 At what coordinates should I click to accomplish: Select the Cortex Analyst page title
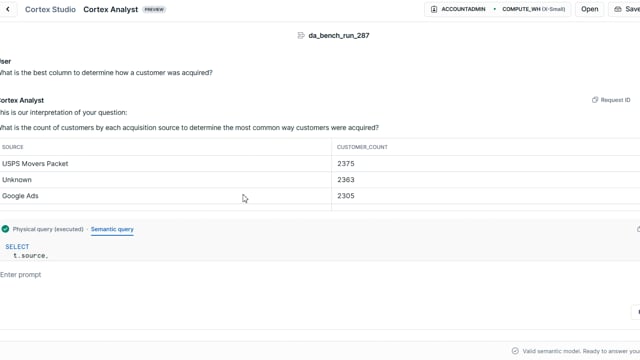(111, 9)
